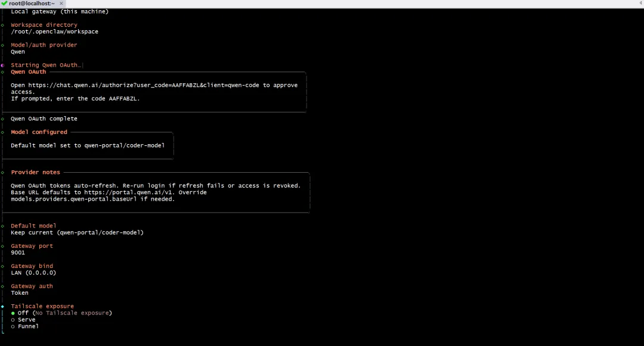Click the Default model set to qwen-portal/coder-model line
This screenshot has width=644, height=346.
[x=88, y=145]
